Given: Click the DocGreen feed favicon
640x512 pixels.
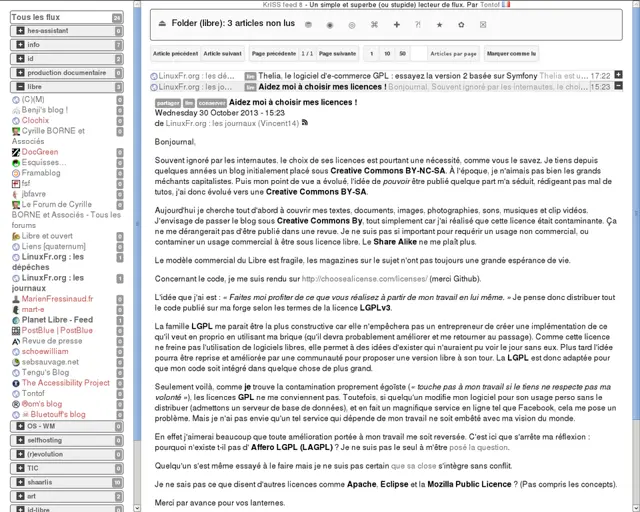Looking at the screenshot, I should coord(16,152).
